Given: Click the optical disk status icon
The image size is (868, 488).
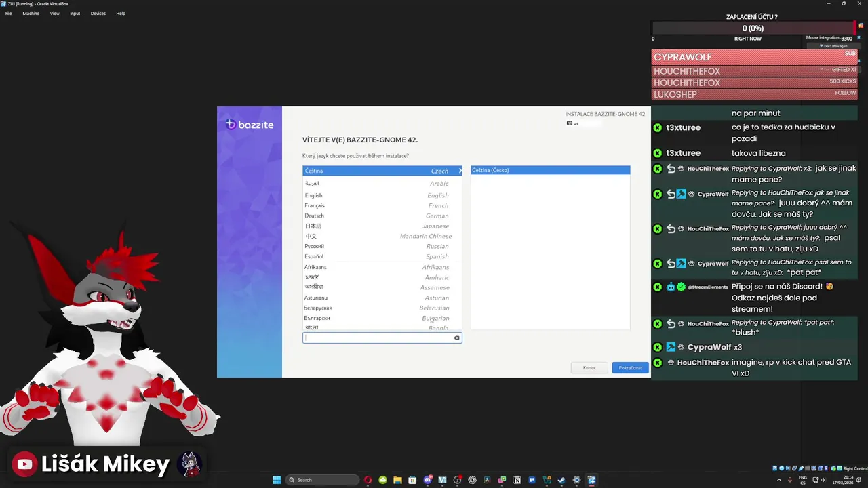Looking at the screenshot, I should click(x=781, y=468).
